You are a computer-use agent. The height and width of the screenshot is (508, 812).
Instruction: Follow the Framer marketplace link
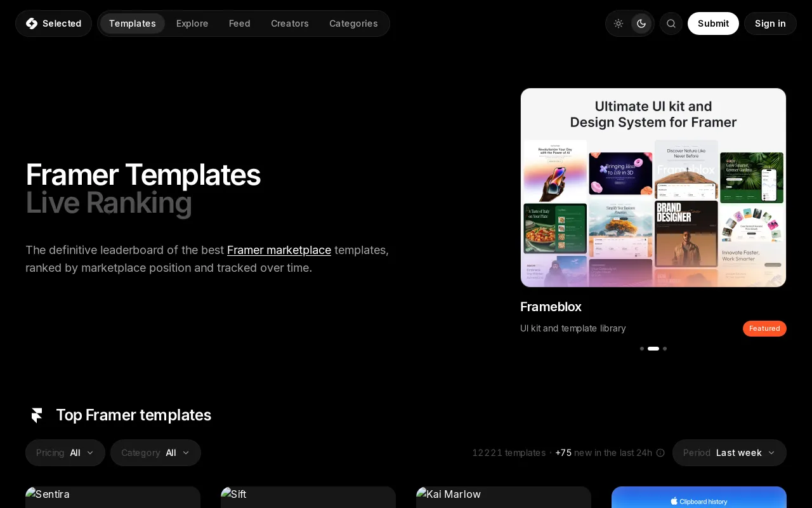(x=279, y=250)
